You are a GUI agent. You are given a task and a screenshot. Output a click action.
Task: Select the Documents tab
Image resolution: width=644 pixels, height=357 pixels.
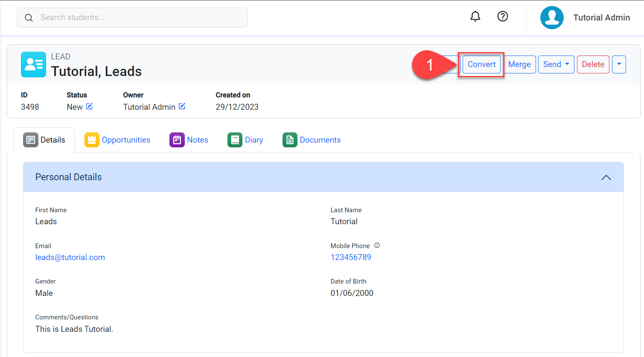click(312, 140)
